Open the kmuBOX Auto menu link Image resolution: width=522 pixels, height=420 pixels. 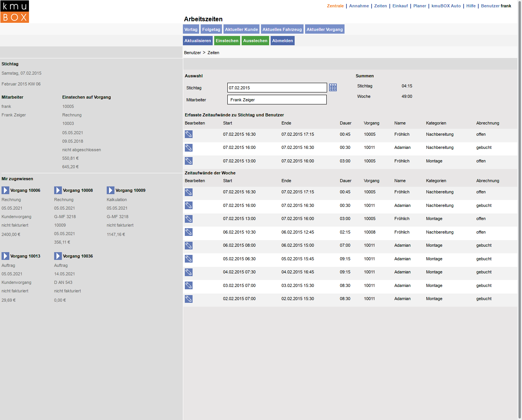pyautogui.click(x=446, y=6)
